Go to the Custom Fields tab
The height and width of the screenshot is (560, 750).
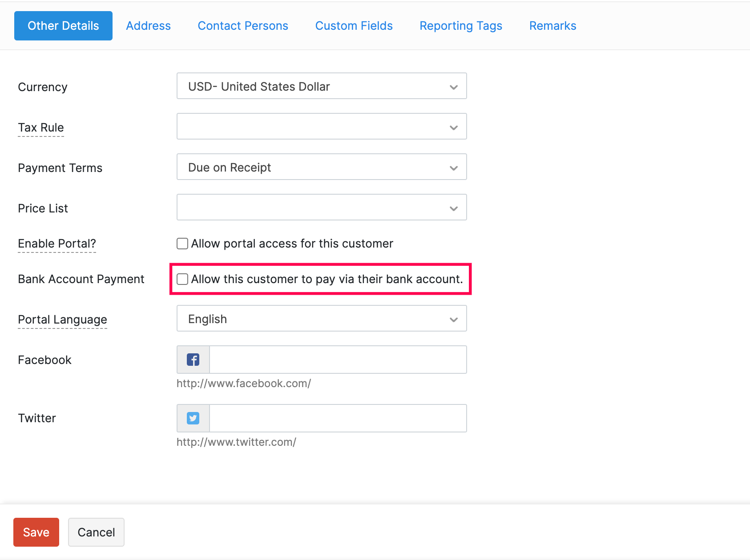(x=354, y=26)
